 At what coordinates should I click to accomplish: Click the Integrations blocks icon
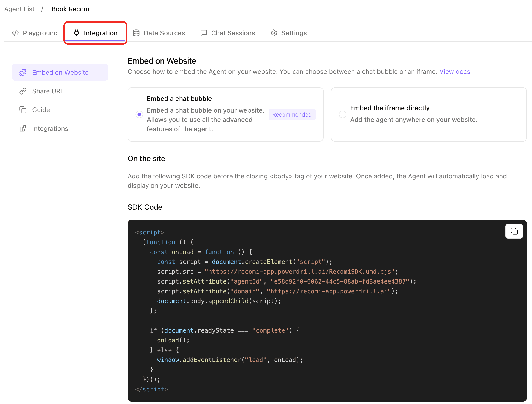[x=23, y=129]
